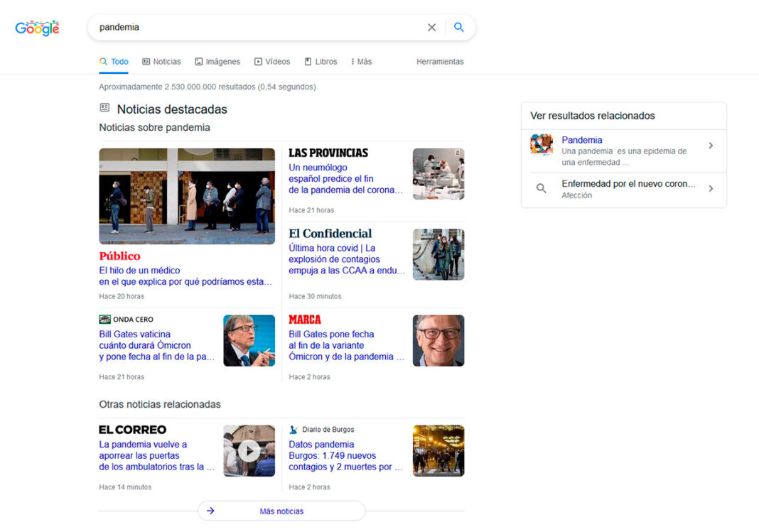Select the Libros tab
This screenshot has width=759, height=532.
(x=321, y=62)
